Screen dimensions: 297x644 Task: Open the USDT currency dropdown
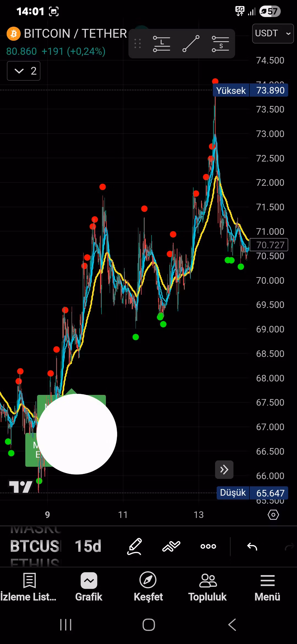tap(273, 33)
